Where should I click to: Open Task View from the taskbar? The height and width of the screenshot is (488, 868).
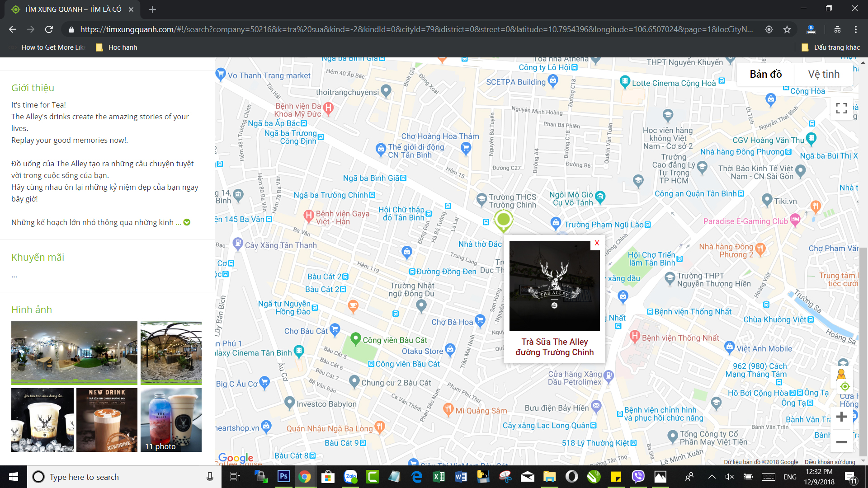point(235,477)
